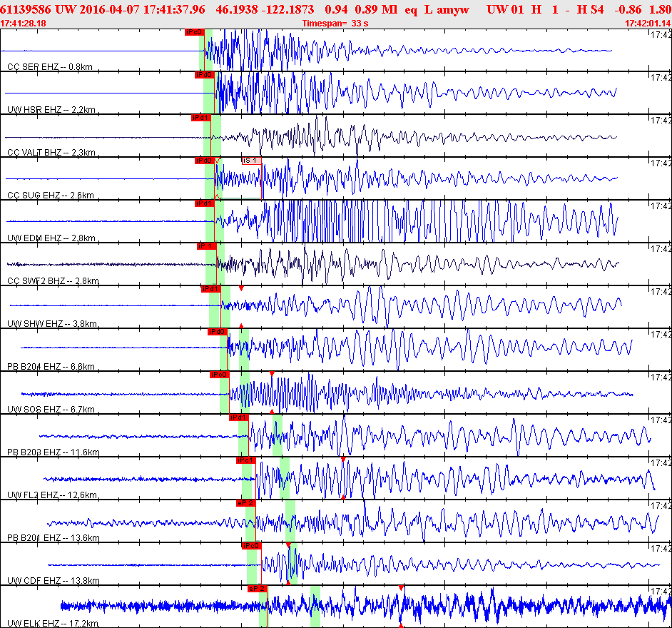Select the iPd0 pick flag on UW HSR trace
This screenshot has width=672, height=628.
pyautogui.click(x=204, y=75)
